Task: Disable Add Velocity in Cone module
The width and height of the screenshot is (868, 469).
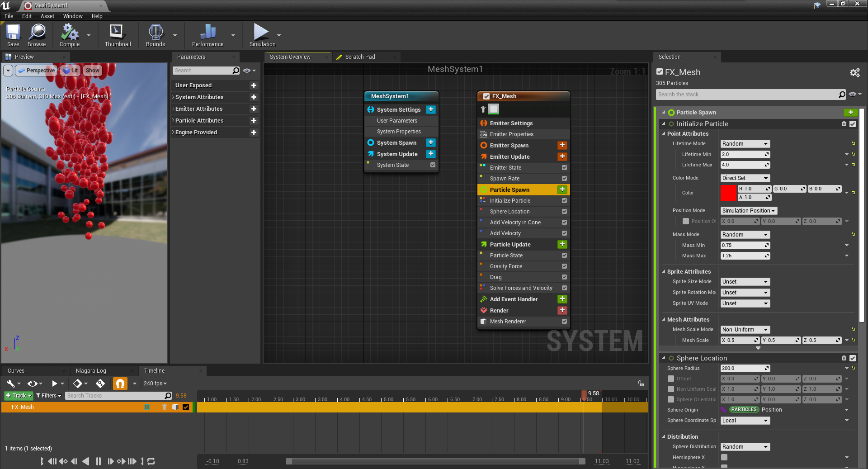Action: tap(564, 223)
